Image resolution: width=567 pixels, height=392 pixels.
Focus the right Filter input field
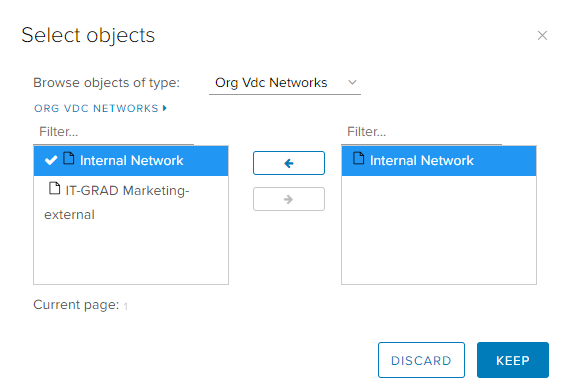[422, 132]
